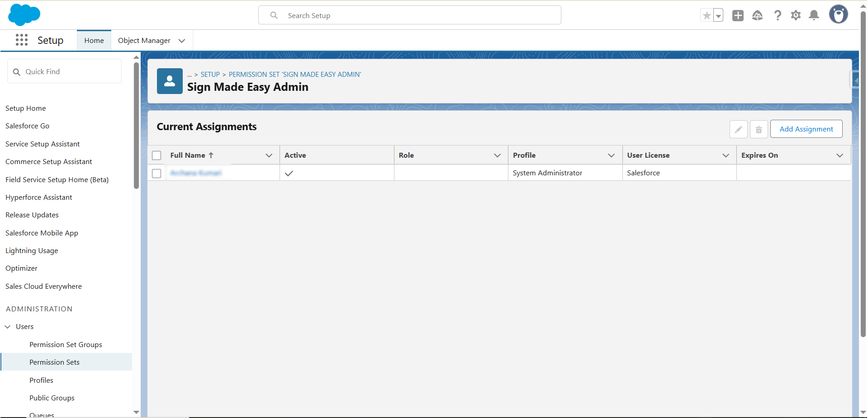Click the magnifier icon in Search Setup
868x418 pixels.
[x=274, y=15]
